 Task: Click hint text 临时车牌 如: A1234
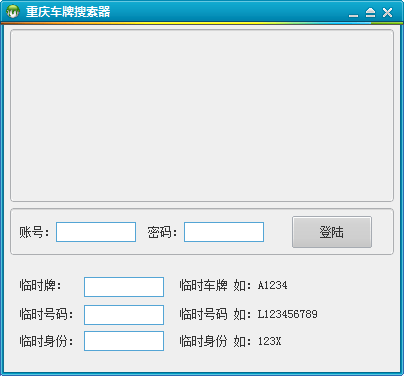pyautogui.click(x=233, y=285)
